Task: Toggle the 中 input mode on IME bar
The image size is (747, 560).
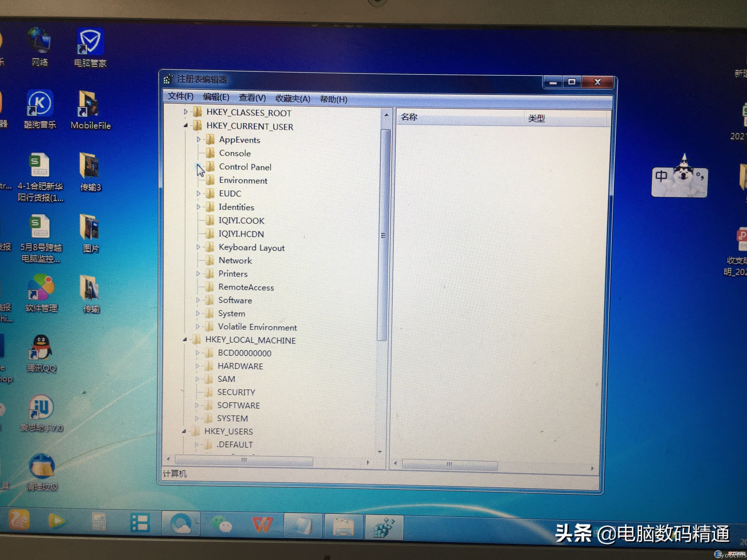Action: [x=661, y=176]
